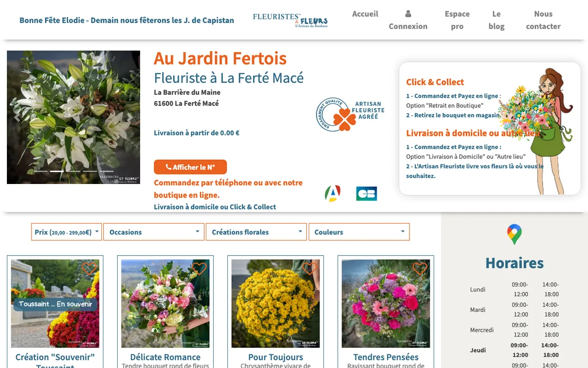Click the Bonne Fête Elodie banner text
The image size is (588, 368).
pos(126,20)
